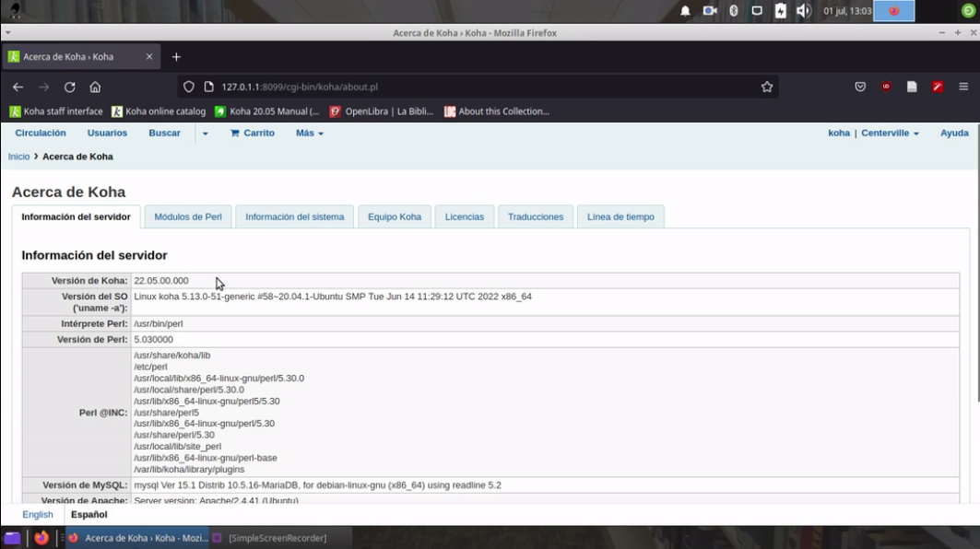980x549 pixels.
Task: Switch to the Línea de tiempo tab
Action: pyautogui.click(x=620, y=216)
